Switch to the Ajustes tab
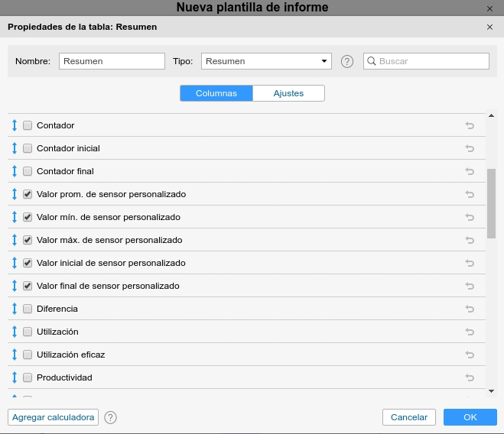Screen dimensions: 504x434 coord(288,93)
